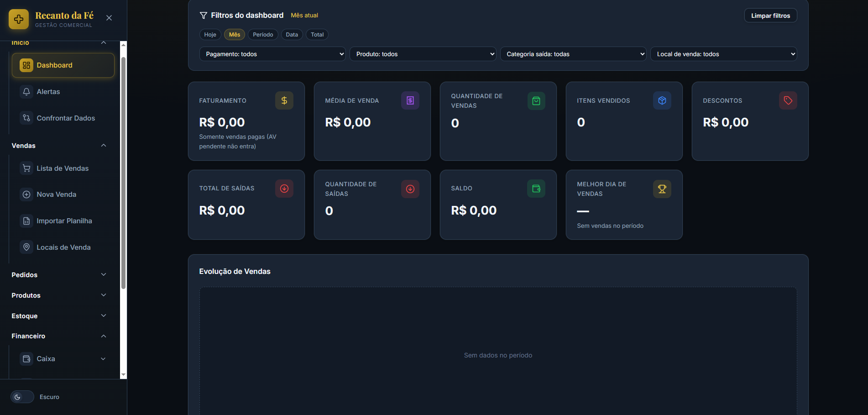Click the down-arrow icon on Total de Saídas card
868x415 pixels.
tap(284, 189)
